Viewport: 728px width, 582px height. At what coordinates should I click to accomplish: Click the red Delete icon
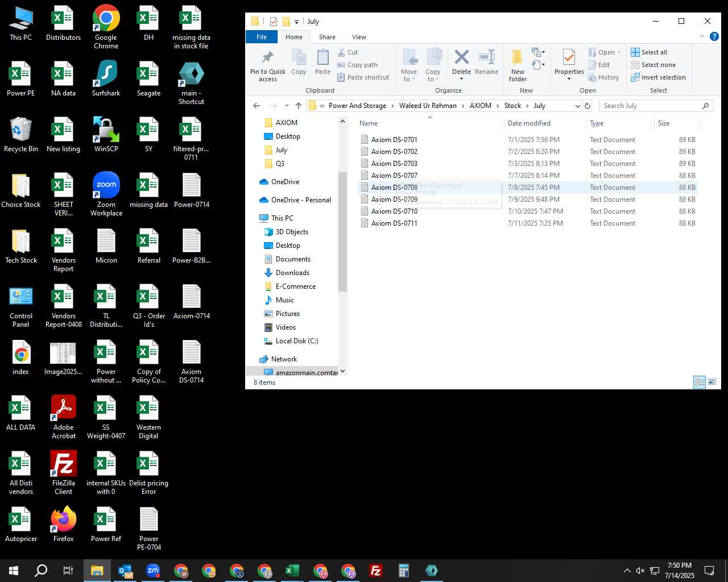pyautogui.click(x=461, y=57)
